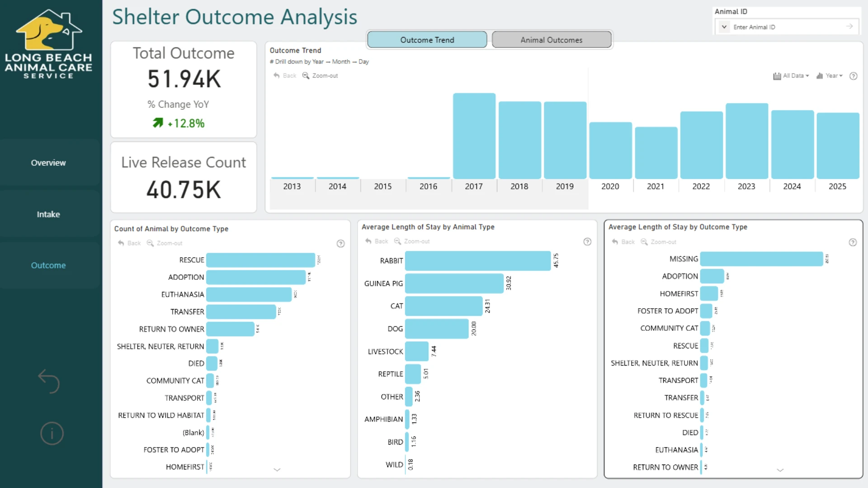
Task: Click help icon on Count of Animal chart
Action: [340, 244]
